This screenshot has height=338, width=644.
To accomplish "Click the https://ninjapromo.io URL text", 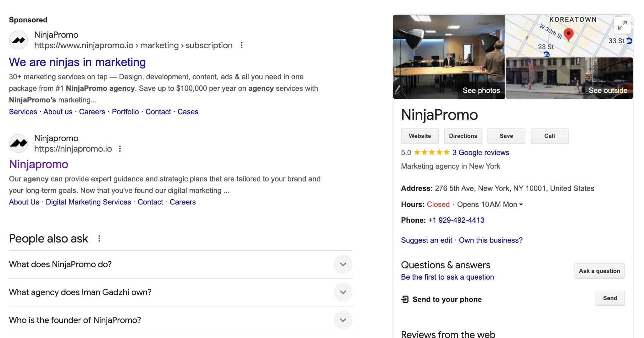I will tap(73, 149).
